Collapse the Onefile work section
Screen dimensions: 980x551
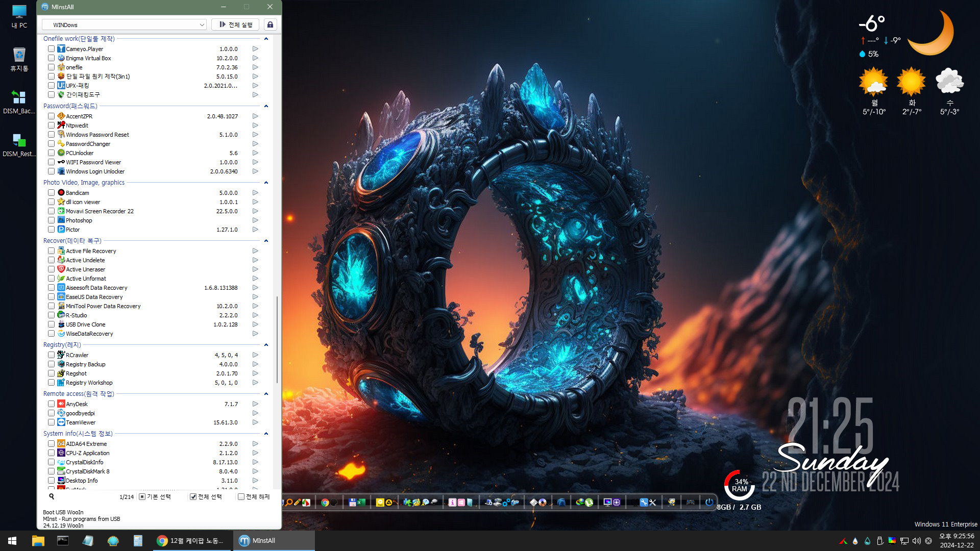[266, 39]
